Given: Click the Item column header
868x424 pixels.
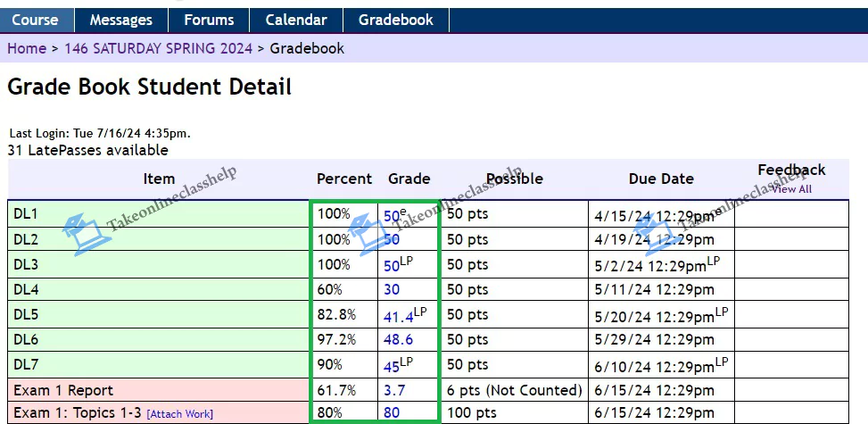Looking at the screenshot, I should [159, 179].
